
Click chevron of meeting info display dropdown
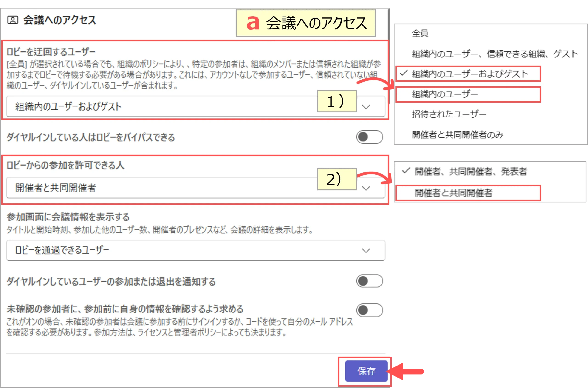tap(366, 250)
